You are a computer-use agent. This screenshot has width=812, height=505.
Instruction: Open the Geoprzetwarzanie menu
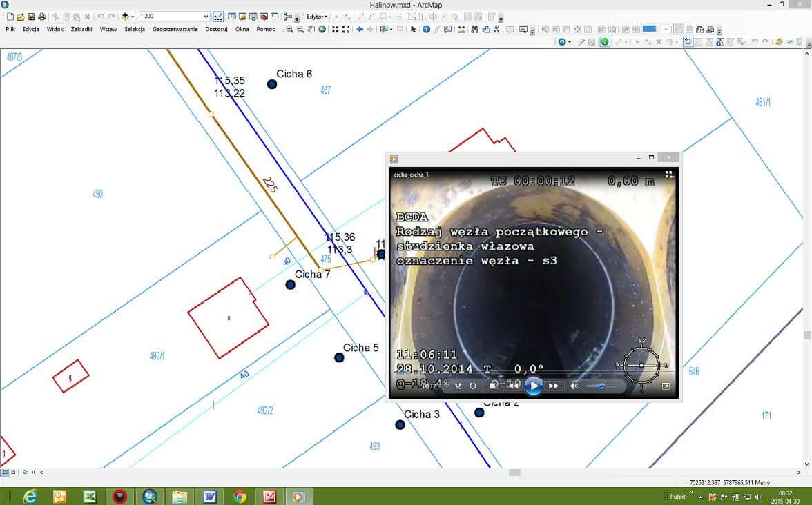tap(175, 30)
